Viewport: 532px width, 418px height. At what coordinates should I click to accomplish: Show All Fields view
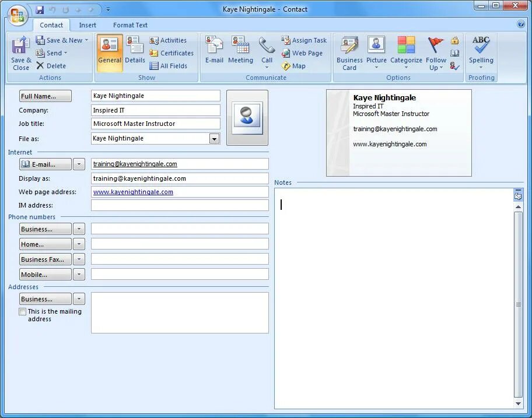tap(168, 66)
